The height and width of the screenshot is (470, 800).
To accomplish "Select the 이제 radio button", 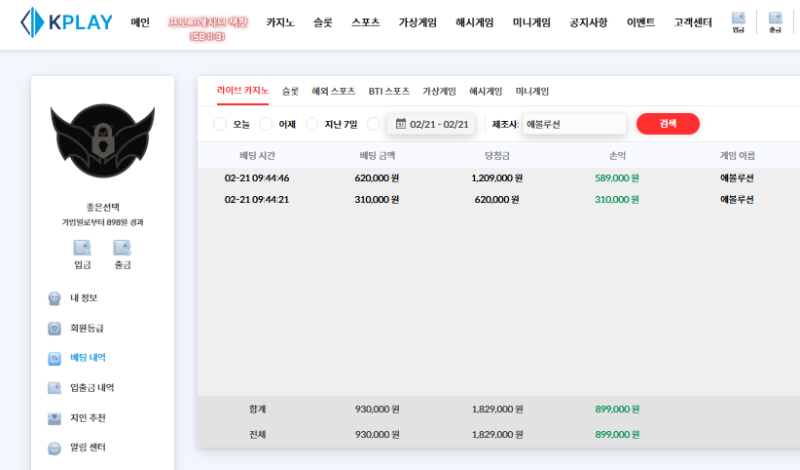I will (x=266, y=124).
